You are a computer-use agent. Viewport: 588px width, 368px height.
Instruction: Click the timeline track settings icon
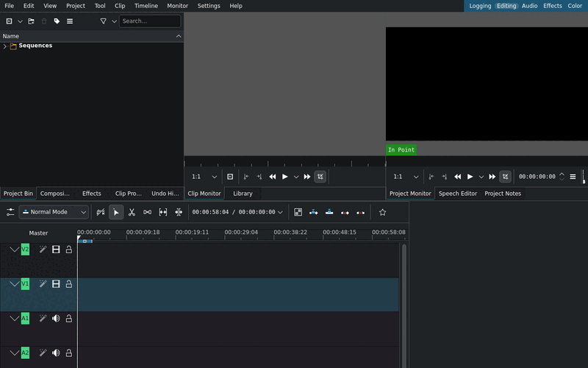[10, 212]
